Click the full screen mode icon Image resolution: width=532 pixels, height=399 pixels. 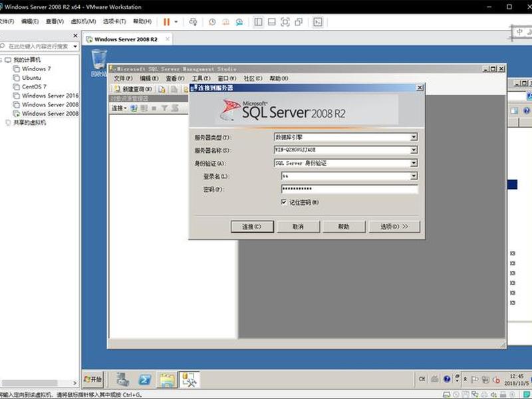coord(285,22)
